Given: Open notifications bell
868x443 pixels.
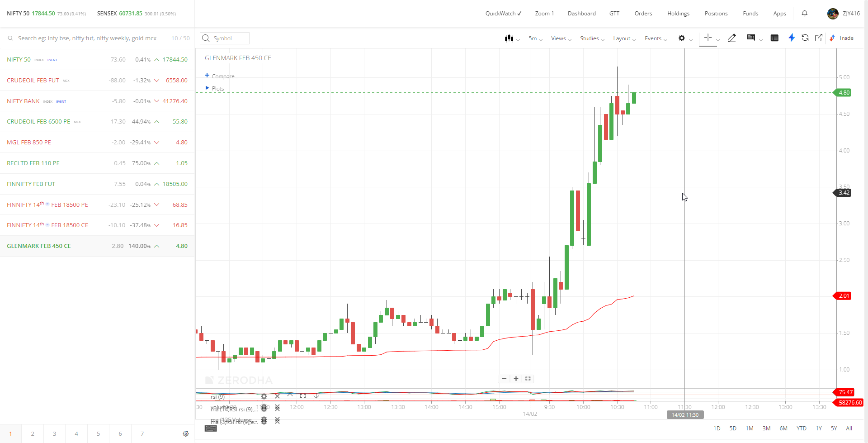Looking at the screenshot, I should (x=805, y=14).
